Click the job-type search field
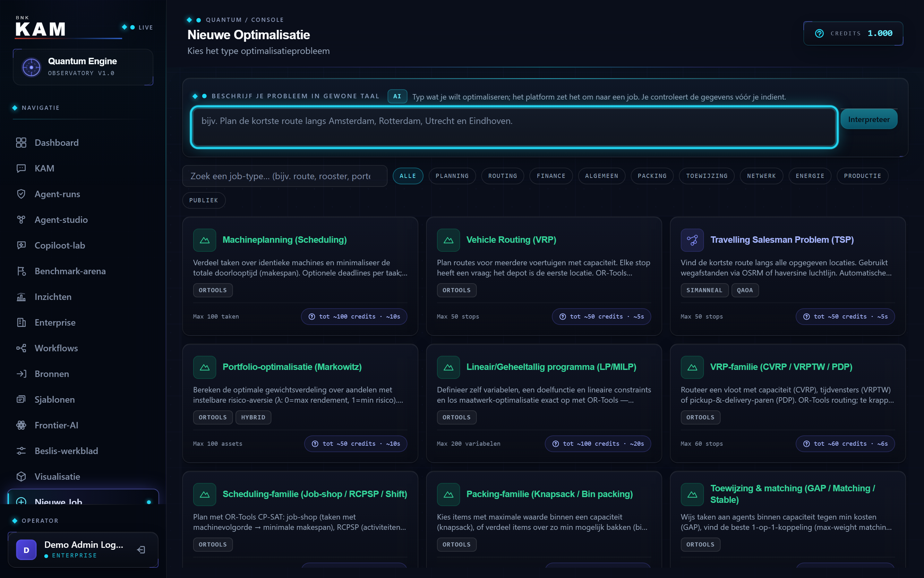The width and height of the screenshot is (924, 578). click(x=285, y=176)
